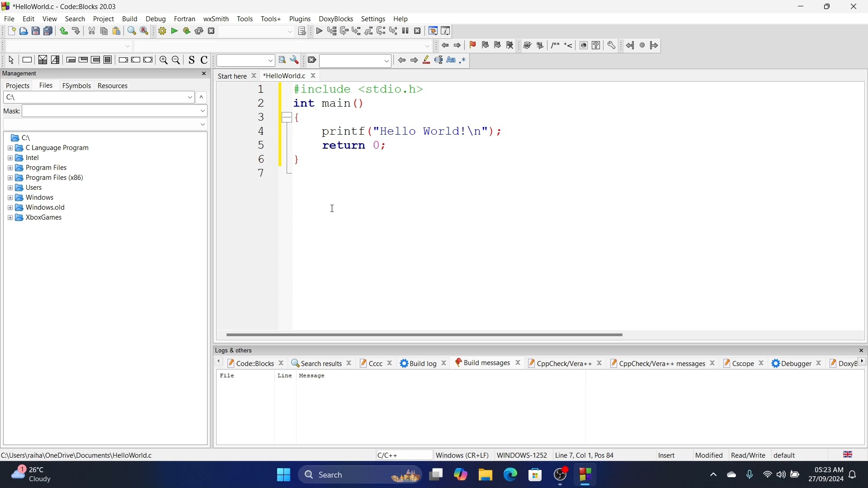Click the Rebuild icon

pos(199,32)
